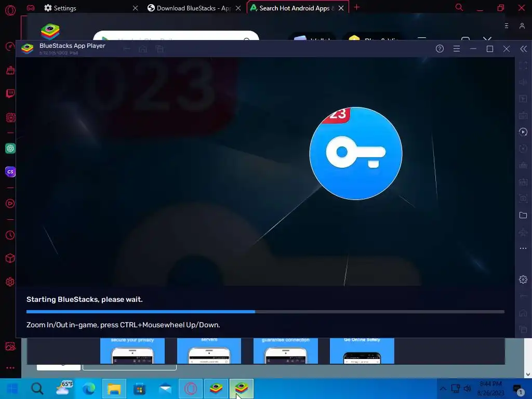Open GX Corner gamepad tab icon
Screen dimensions: 532x399
(31, 8)
